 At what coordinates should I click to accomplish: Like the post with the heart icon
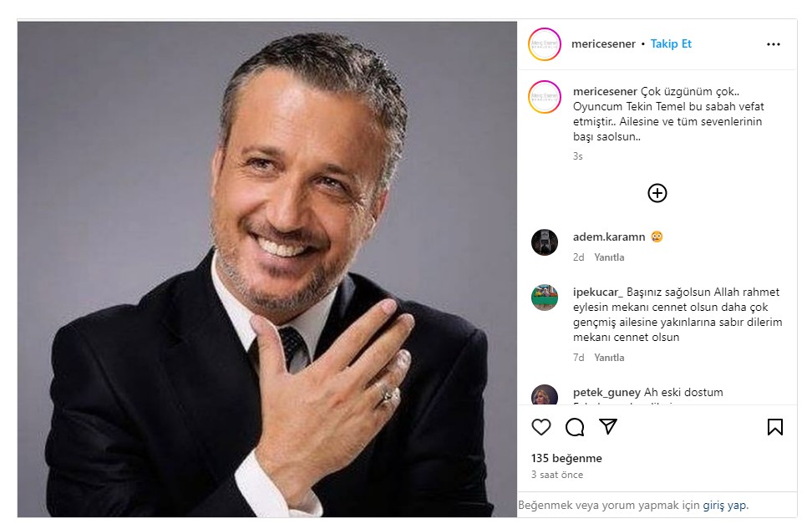(541, 427)
